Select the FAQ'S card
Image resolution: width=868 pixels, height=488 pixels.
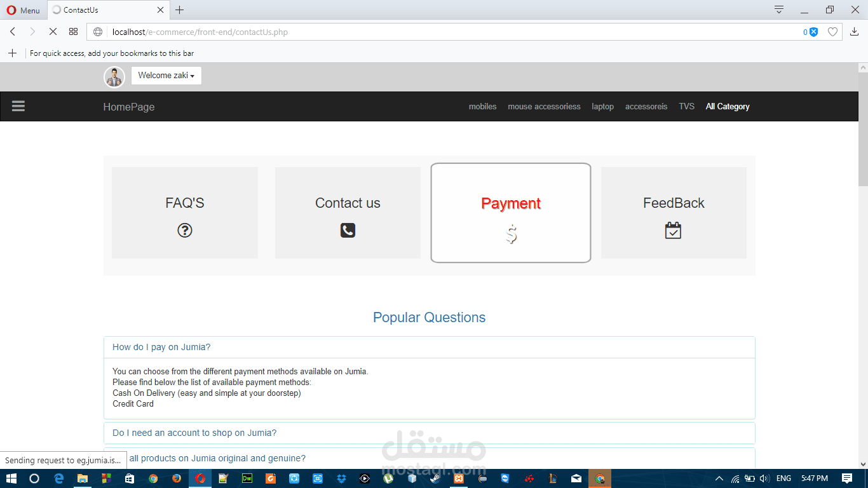(x=185, y=213)
